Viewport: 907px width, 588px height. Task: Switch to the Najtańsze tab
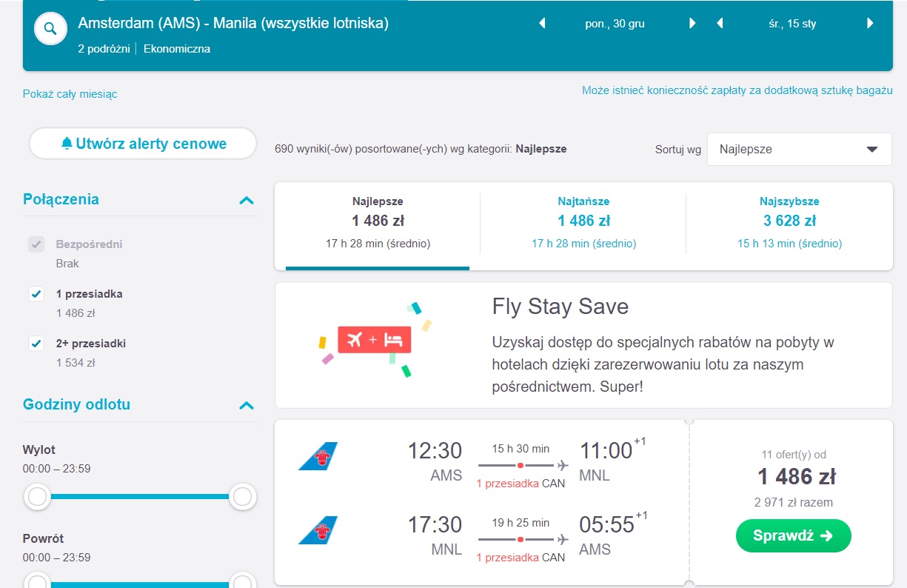[x=583, y=222]
